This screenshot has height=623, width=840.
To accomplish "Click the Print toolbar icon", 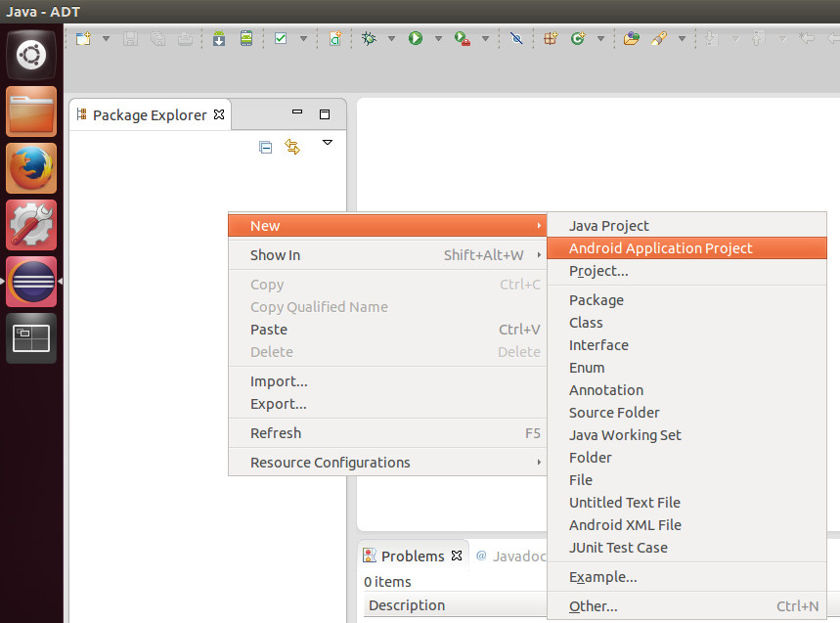I will [186, 38].
